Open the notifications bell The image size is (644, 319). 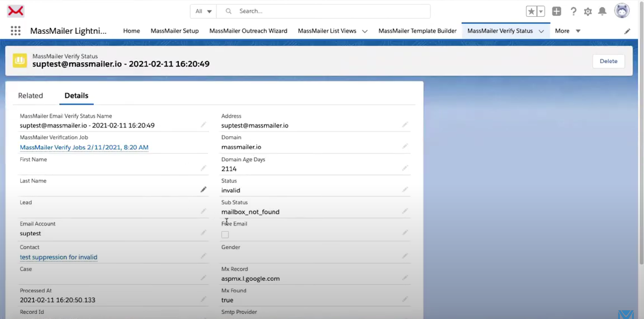click(x=602, y=11)
